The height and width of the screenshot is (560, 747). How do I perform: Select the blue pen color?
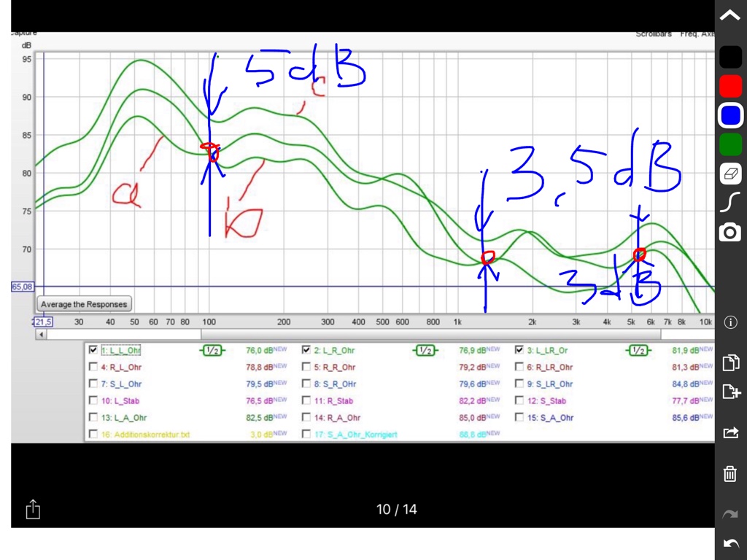click(x=730, y=116)
